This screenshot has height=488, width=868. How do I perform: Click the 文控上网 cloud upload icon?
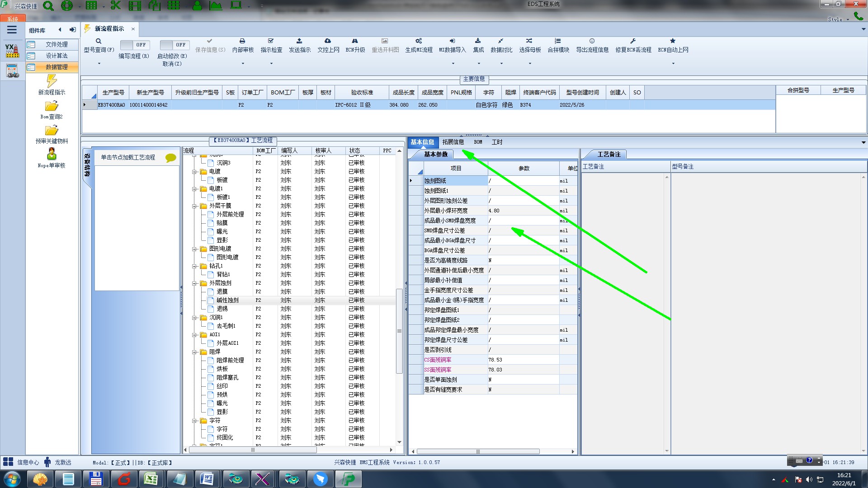click(x=328, y=41)
